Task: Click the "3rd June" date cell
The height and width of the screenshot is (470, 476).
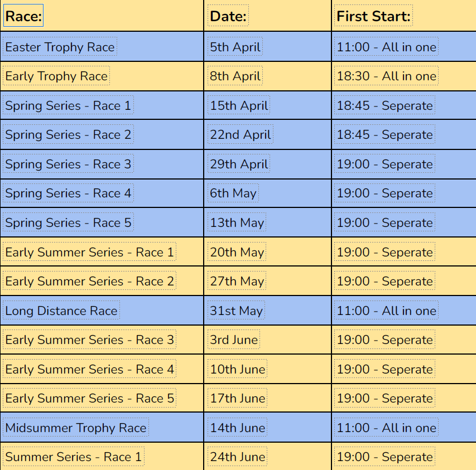Action: click(234, 340)
